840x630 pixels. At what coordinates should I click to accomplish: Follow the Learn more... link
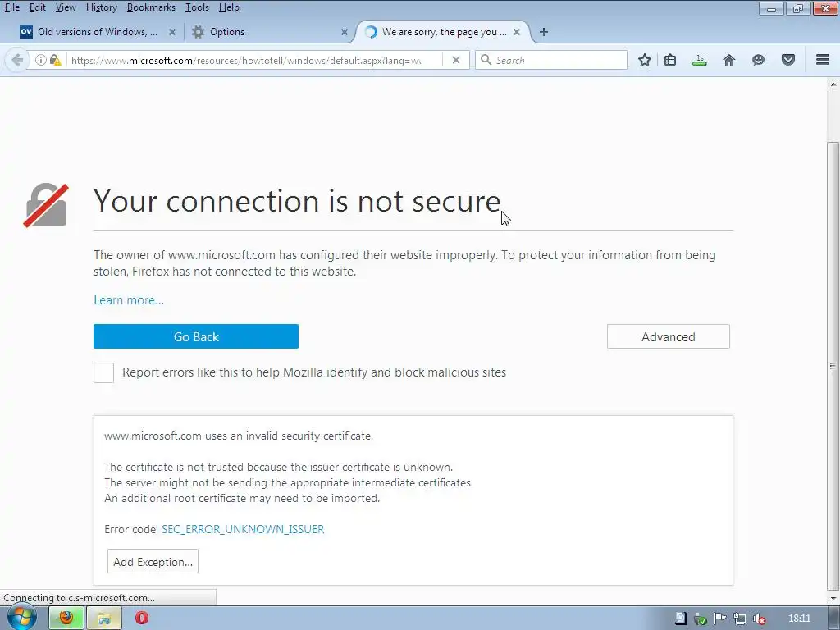tap(129, 300)
